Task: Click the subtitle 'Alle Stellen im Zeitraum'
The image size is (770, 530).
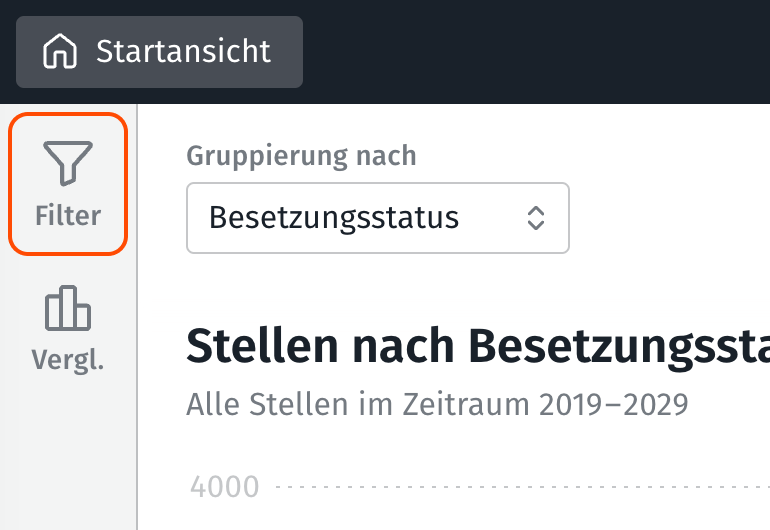Action: tap(360, 404)
